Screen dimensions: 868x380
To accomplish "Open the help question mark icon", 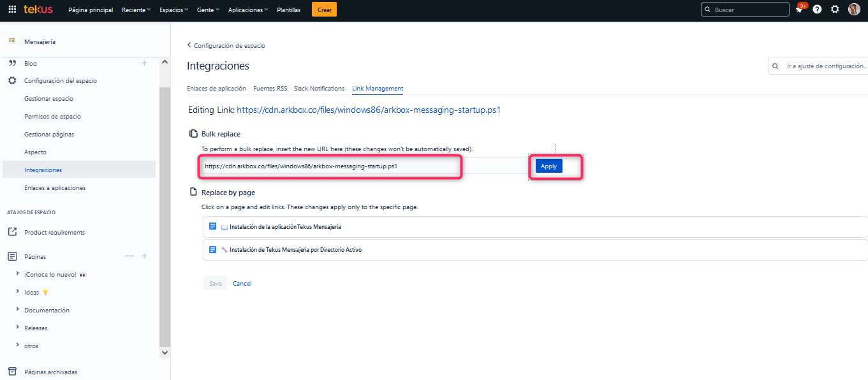I will (x=817, y=10).
